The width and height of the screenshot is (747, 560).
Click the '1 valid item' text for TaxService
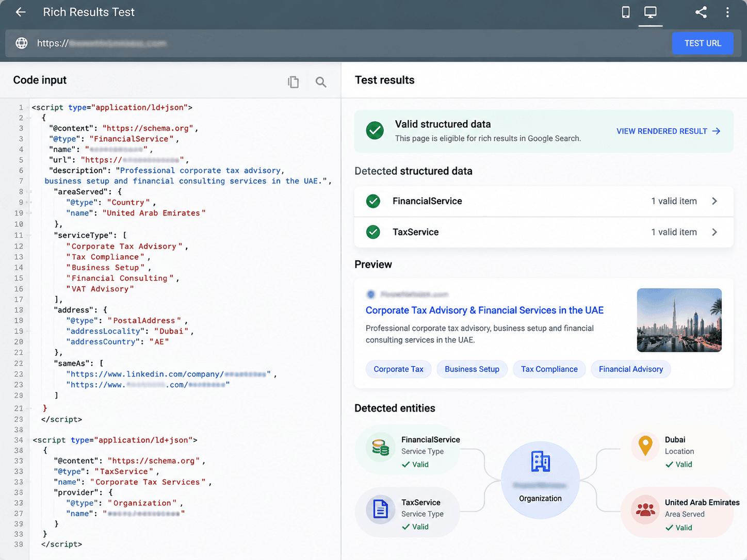coord(674,232)
